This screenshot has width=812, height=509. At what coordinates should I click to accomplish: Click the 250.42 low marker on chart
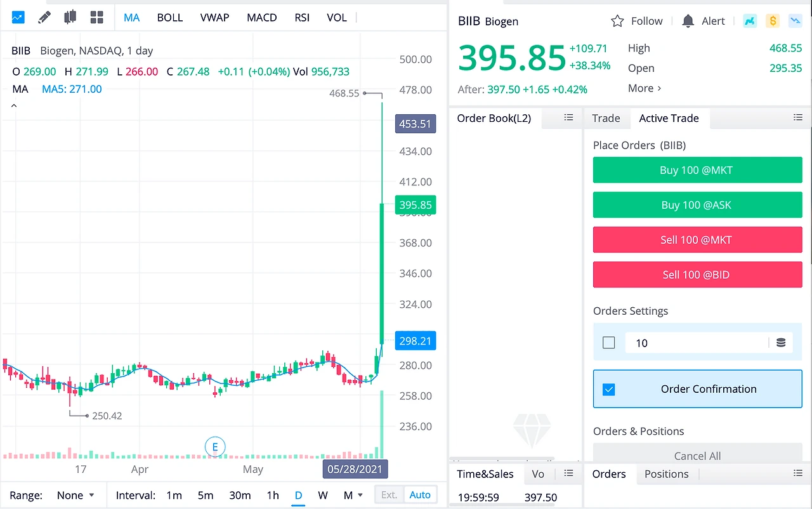pyautogui.click(x=107, y=416)
